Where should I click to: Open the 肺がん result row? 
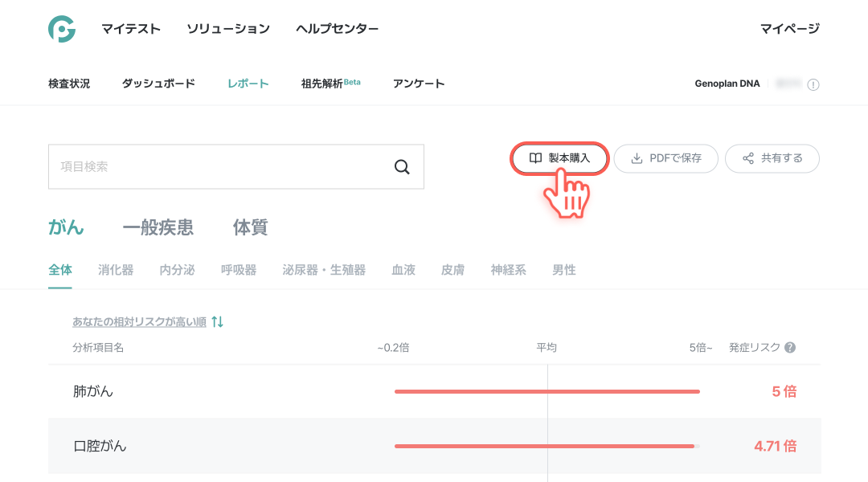click(x=93, y=392)
